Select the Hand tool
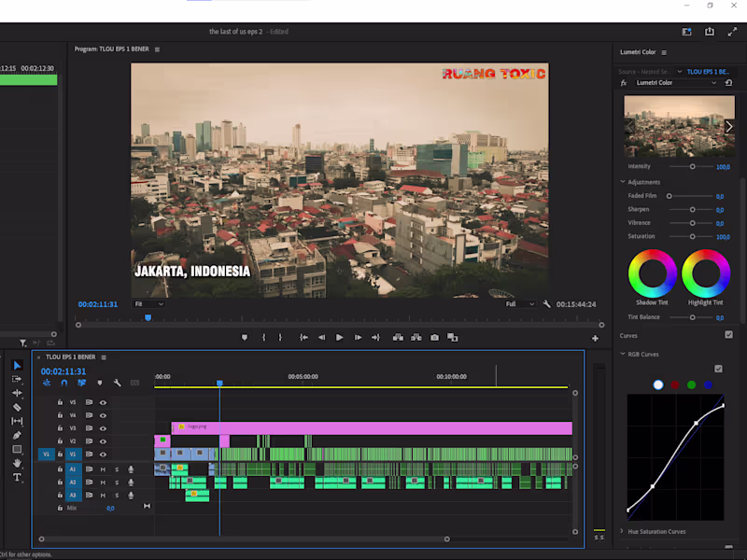Image resolution: width=747 pixels, height=560 pixels. point(17,463)
